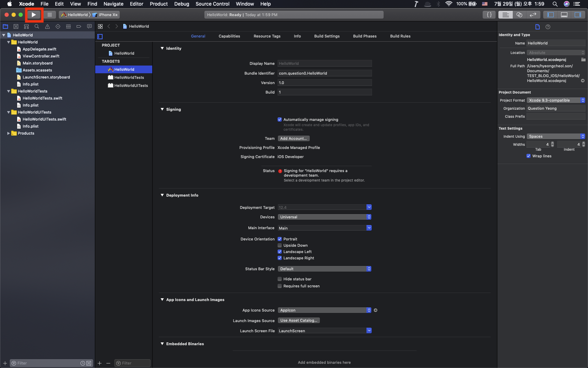
Task: Open the Devices dropdown showing Universal
Action: coord(324,217)
